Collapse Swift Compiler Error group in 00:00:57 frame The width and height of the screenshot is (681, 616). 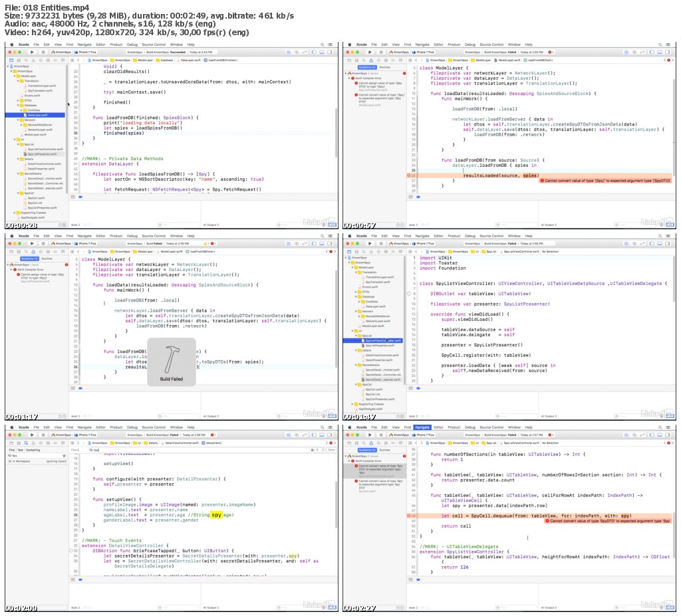tap(350, 78)
